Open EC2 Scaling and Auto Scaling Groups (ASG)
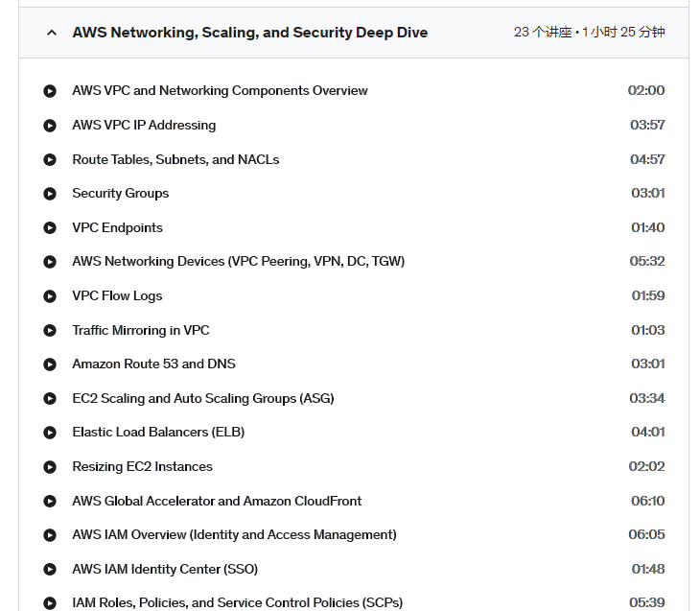700x611 pixels. point(203,398)
